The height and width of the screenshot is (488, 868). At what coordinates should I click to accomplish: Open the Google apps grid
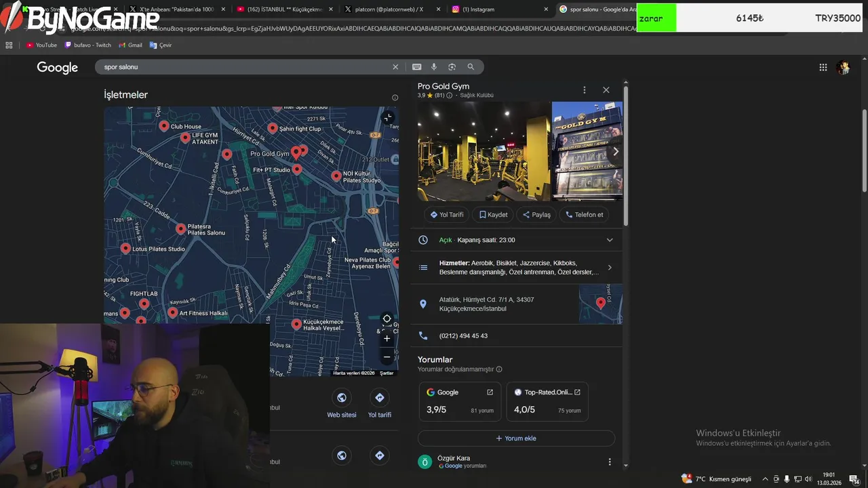coord(823,67)
